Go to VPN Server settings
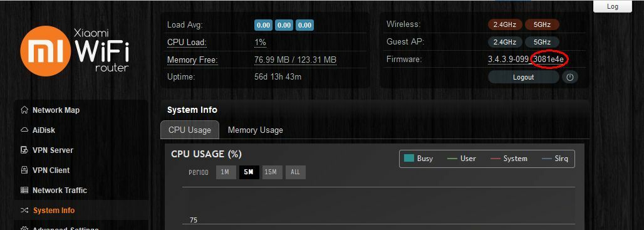Screen dimensions: 644x230 pos(53,150)
